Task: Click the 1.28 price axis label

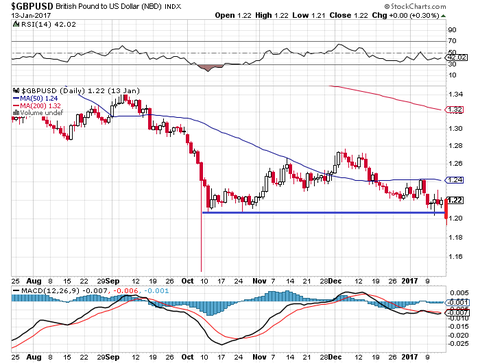Action: click(455, 146)
